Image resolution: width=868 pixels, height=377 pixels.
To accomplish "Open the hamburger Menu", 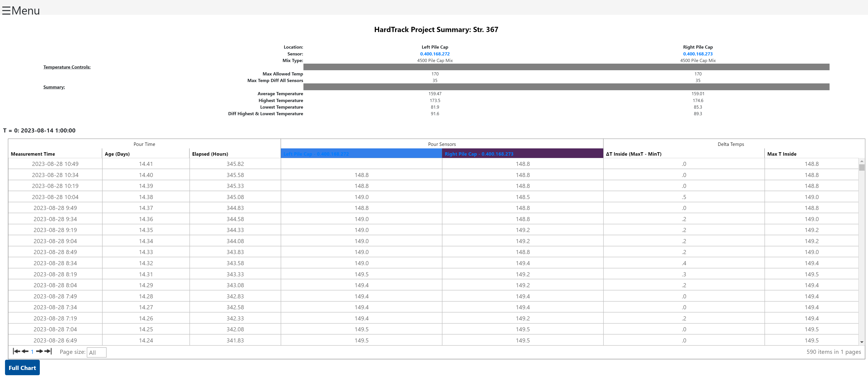I will pos(20,10).
